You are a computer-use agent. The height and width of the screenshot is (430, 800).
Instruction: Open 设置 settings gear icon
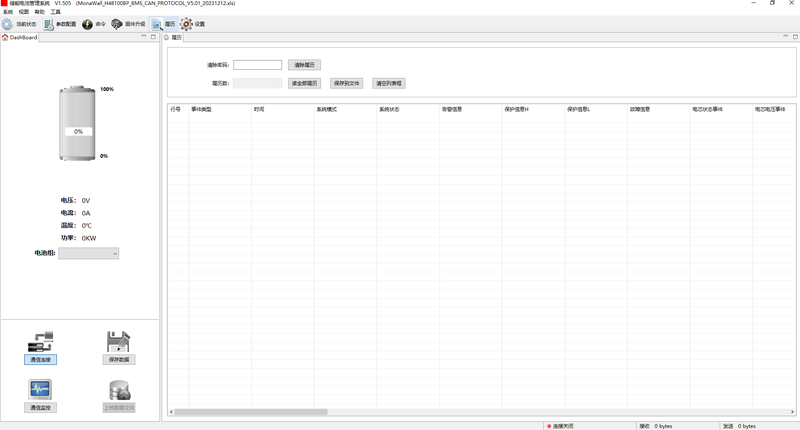(x=186, y=24)
